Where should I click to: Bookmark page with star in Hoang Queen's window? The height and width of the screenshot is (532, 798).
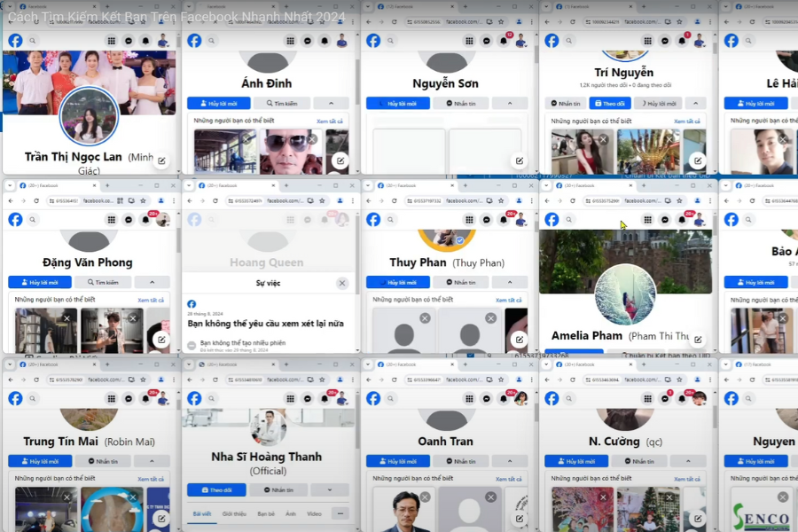point(322,201)
